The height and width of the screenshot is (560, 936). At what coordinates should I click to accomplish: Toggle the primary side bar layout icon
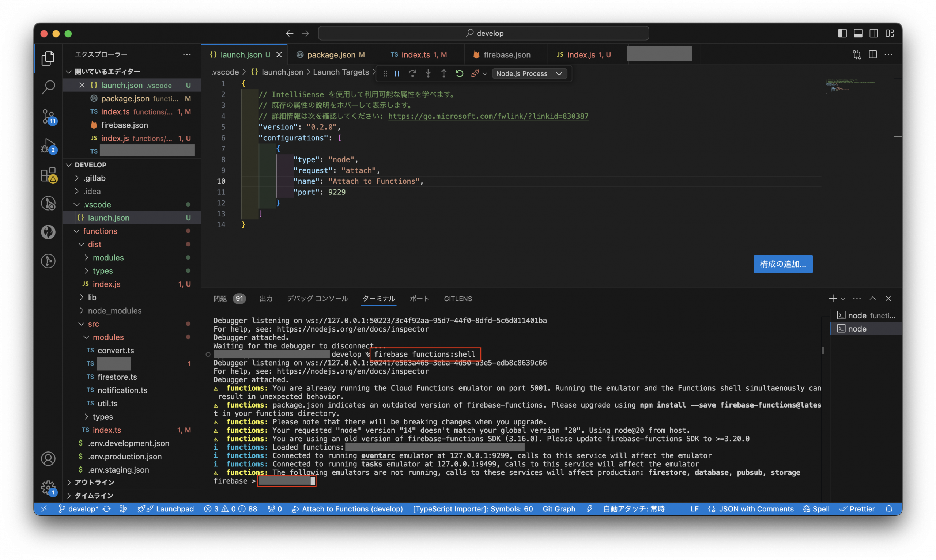[x=842, y=33]
